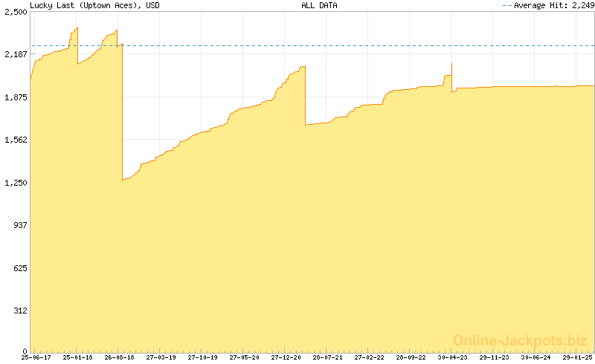The height and width of the screenshot is (364, 595).
Task: Click the Online-Jackpots.biz watermark
Action: (x=520, y=340)
